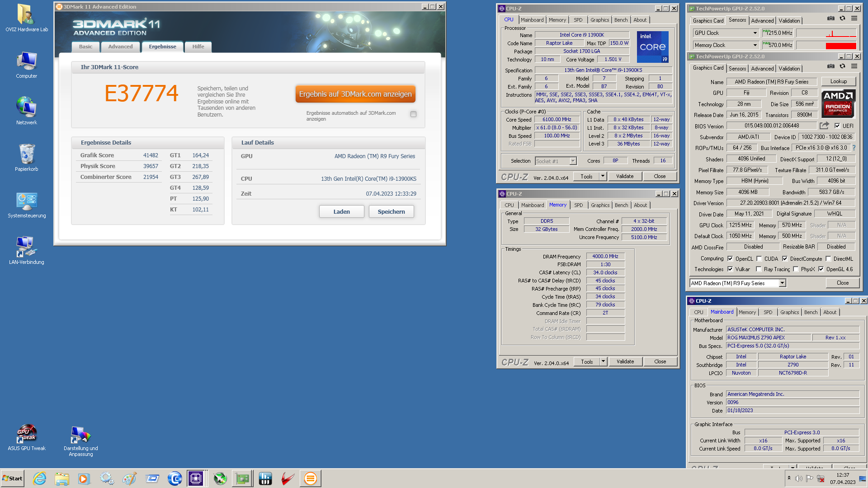This screenshot has height=488, width=868.
Task: Click Bus Interface question mark in GPU-Z
Action: coord(854,148)
